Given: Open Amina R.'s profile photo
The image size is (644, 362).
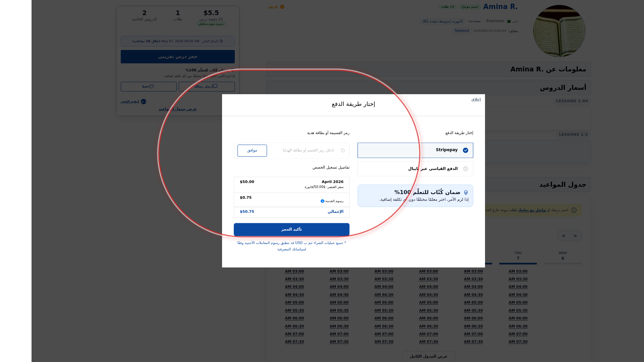Looking at the screenshot, I should [559, 31].
